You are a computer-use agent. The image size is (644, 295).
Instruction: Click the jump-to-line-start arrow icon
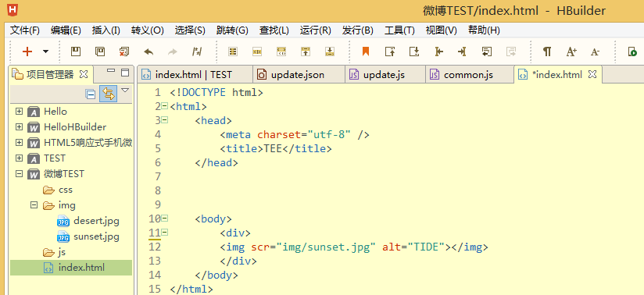click(x=438, y=52)
